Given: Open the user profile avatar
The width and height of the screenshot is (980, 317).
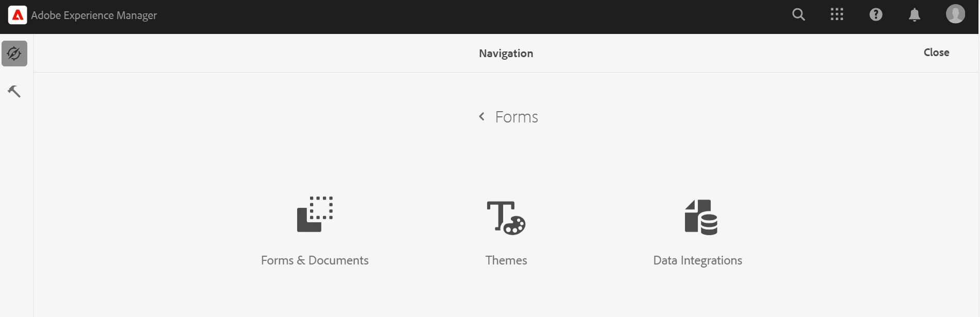Looking at the screenshot, I should (955, 14).
